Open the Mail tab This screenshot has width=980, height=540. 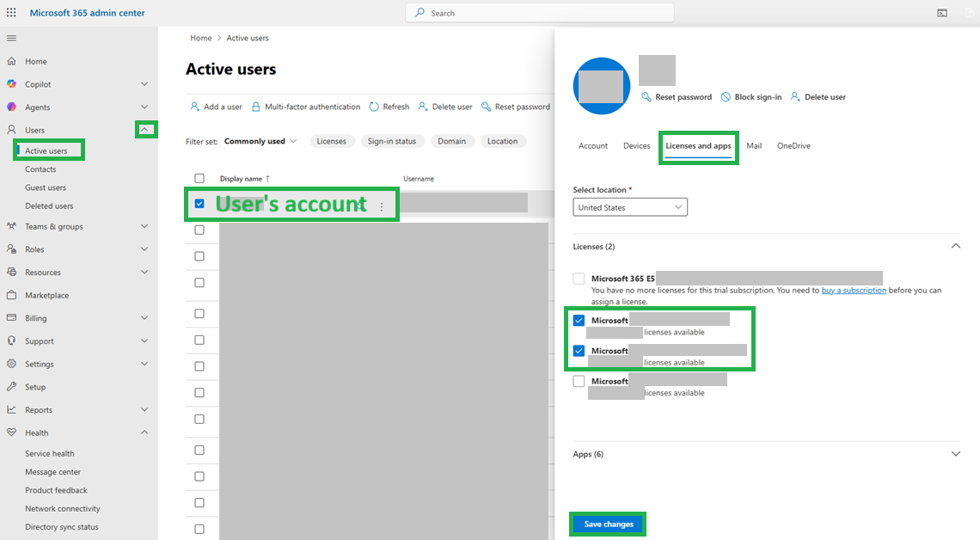pos(754,145)
